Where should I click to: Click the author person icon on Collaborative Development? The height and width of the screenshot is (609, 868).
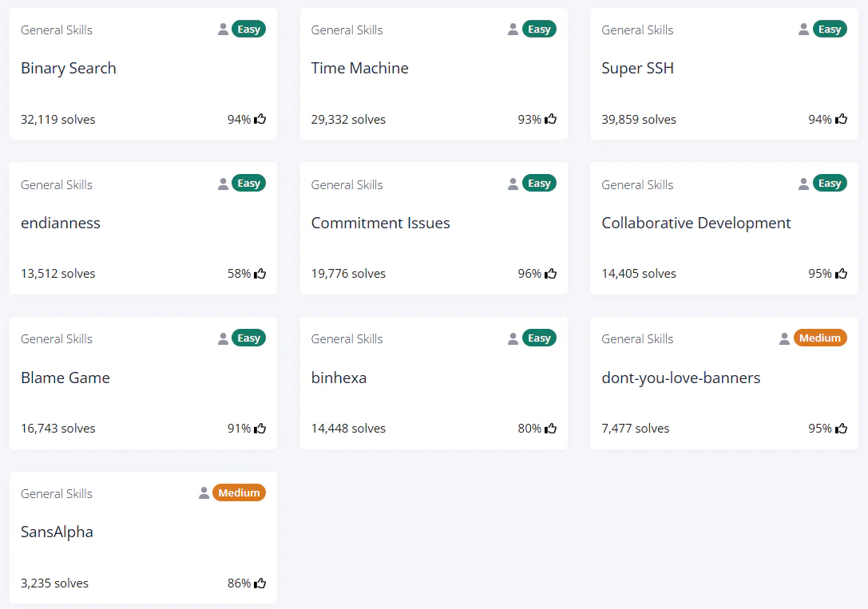point(804,184)
